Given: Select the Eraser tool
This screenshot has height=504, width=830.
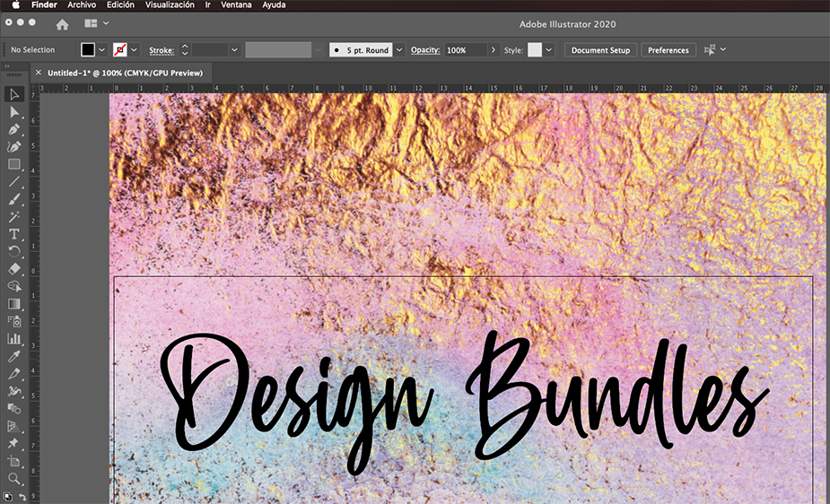Looking at the screenshot, I should click(14, 269).
